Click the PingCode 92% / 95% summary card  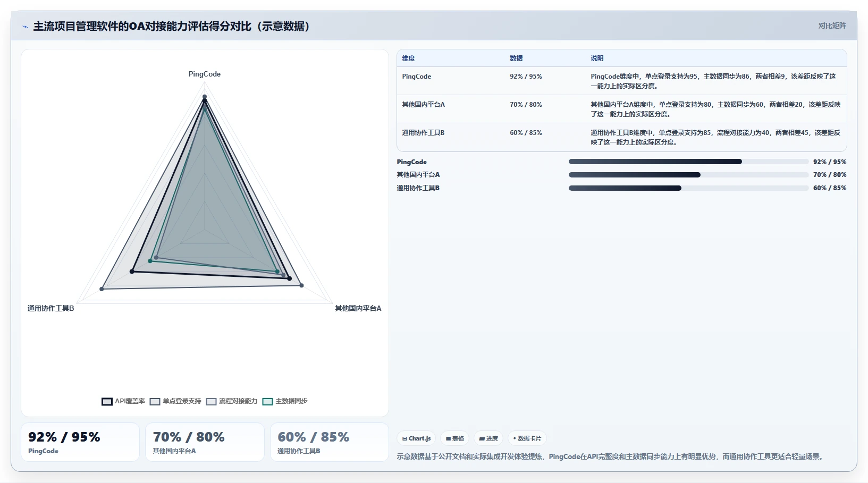pyautogui.click(x=80, y=442)
